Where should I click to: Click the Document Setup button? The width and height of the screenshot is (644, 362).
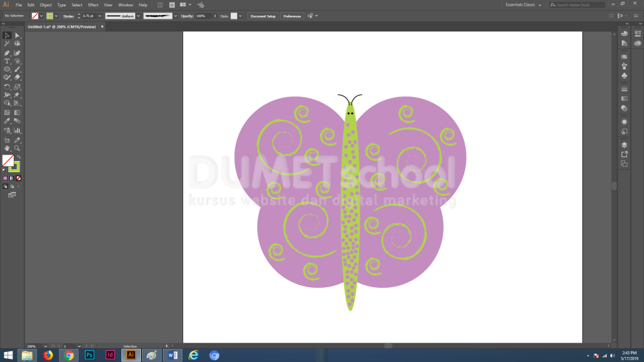(263, 16)
